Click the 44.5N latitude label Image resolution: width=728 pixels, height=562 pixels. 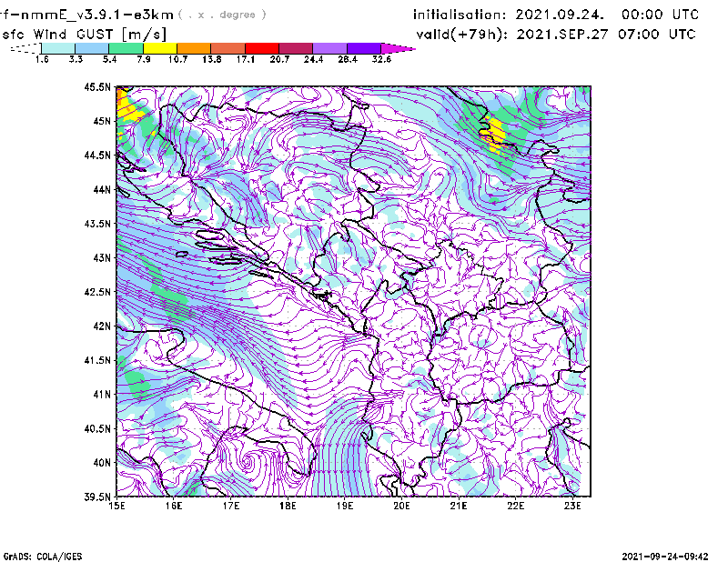[97, 155]
